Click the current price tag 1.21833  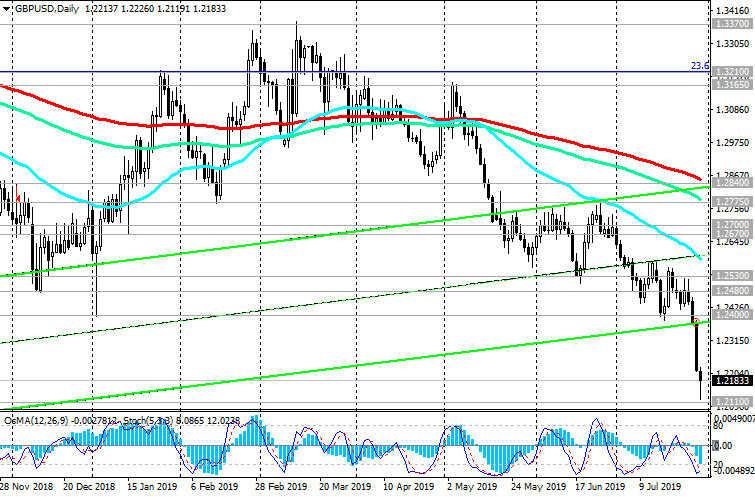point(732,380)
